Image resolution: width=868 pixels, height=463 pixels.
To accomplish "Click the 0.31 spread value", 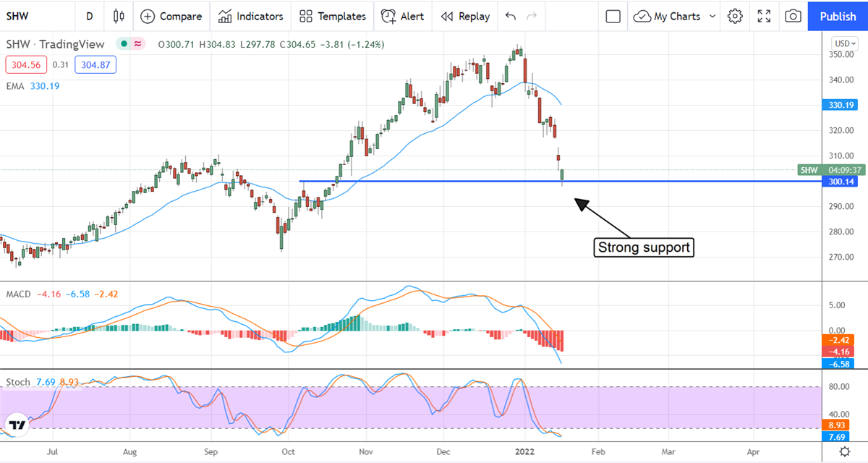I will (x=61, y=65).
